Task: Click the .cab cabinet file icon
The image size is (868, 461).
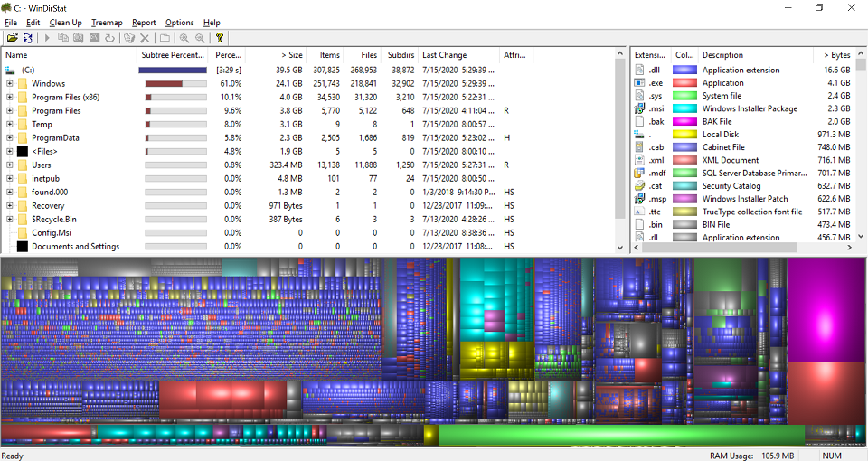Action: tap(639, 147)
